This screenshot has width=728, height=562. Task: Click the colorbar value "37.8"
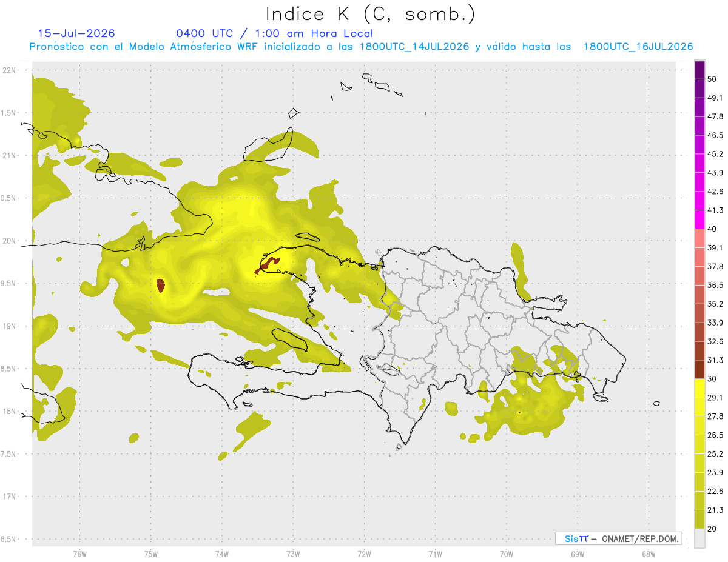point(715,266)
